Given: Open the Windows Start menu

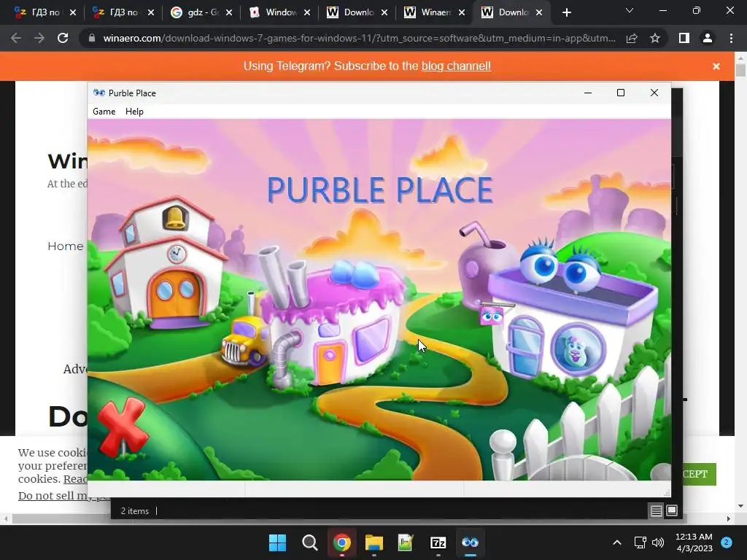Looking at the screenshot, I should [x=277, y=542].
